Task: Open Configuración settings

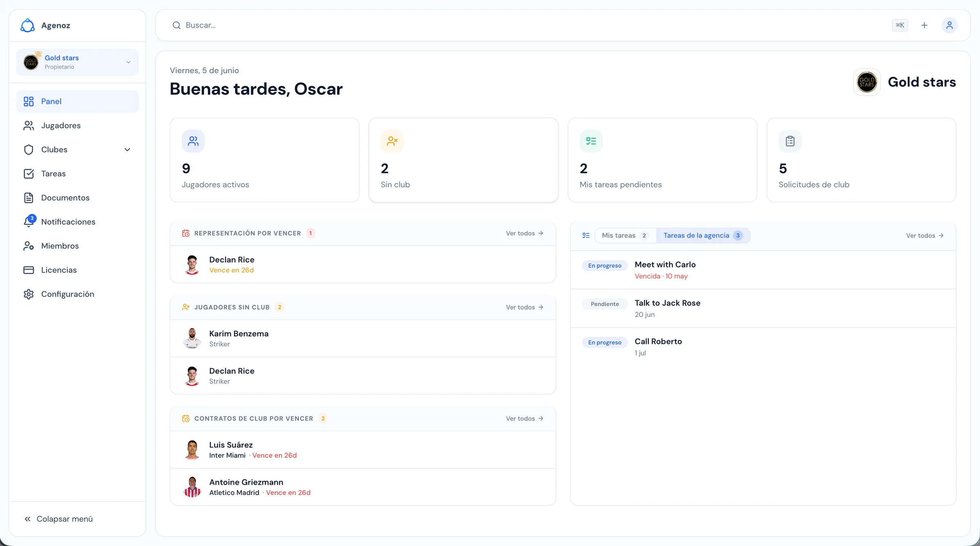Action: pos(77,294)
